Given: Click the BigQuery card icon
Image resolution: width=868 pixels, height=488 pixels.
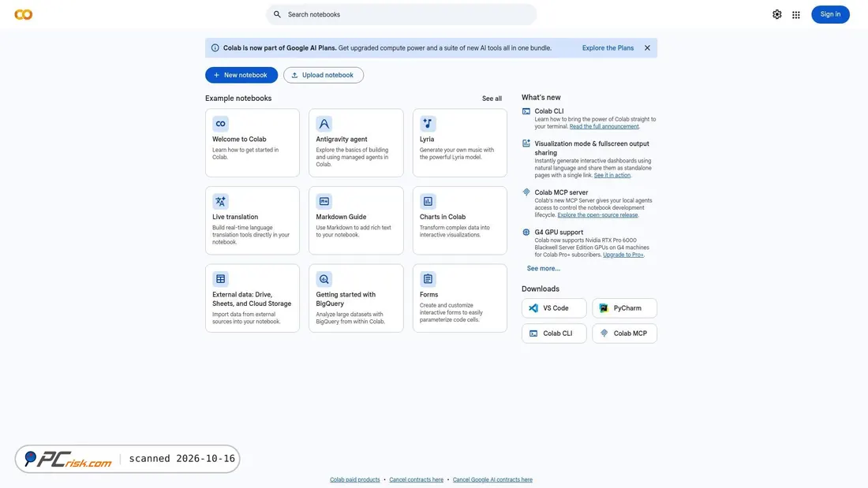Looking at the screenshot, I should tap(324, 279).
